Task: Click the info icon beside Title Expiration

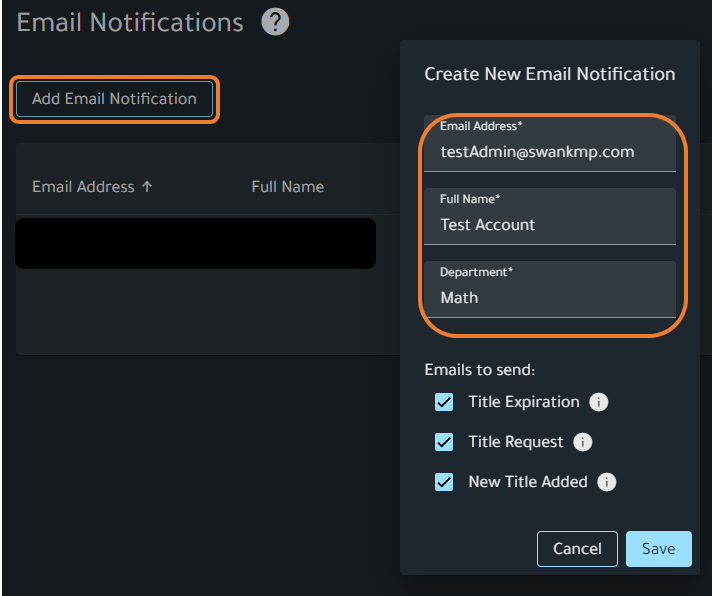Action: [598, 402]
